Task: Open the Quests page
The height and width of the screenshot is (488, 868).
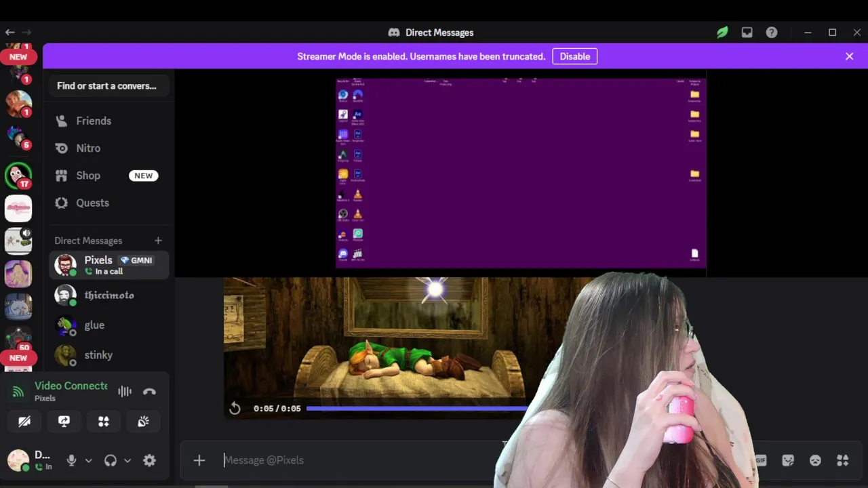Action: [108, 203]
